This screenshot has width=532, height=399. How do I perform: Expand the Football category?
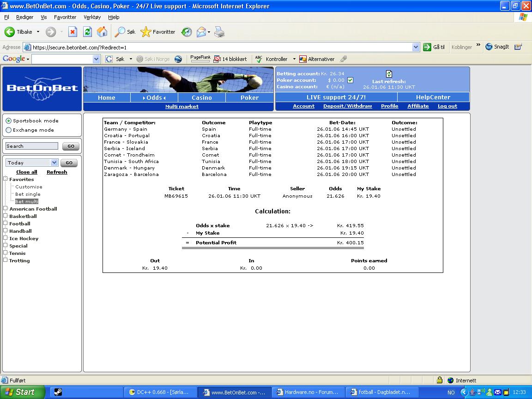click(6, 223)
